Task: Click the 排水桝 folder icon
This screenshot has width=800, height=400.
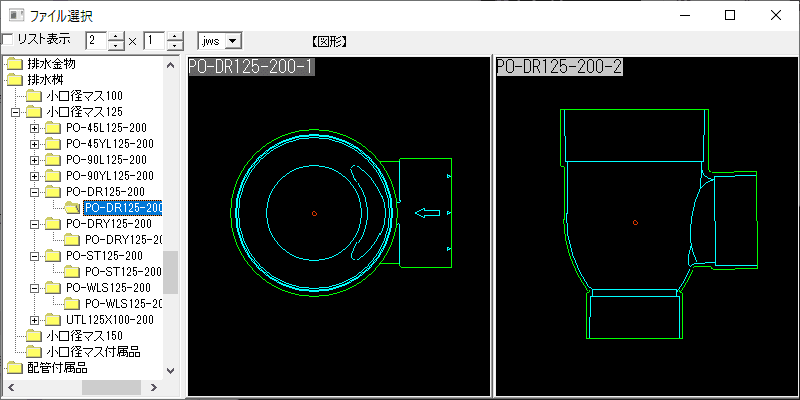Action: 14,80
